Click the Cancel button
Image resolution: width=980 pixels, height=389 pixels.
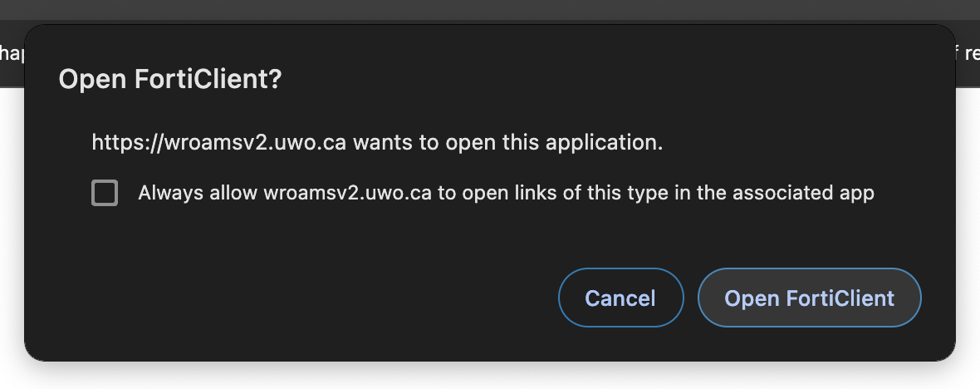pyautogui.click(x=620, y=298)
